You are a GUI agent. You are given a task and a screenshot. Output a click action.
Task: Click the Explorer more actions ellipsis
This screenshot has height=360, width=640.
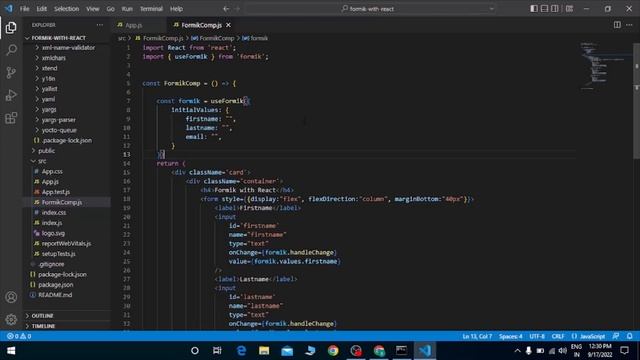(100, 25)
